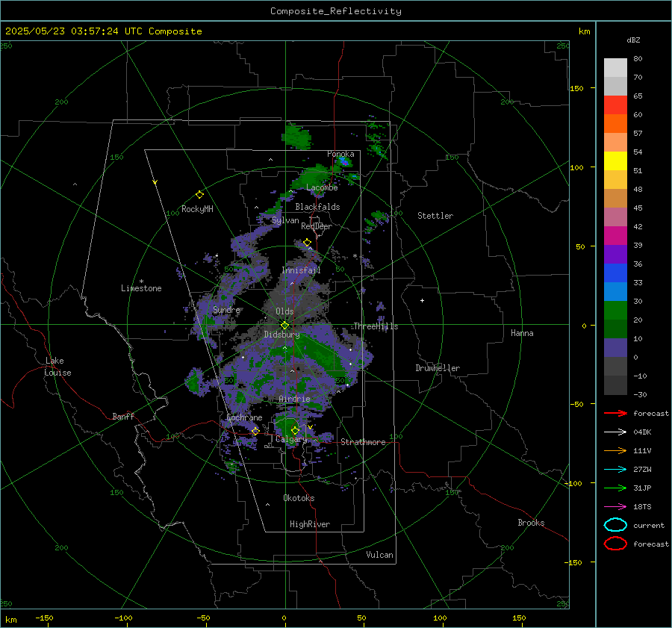Click the yellow diamond marker above Calgary label

(x=295, y=430)
